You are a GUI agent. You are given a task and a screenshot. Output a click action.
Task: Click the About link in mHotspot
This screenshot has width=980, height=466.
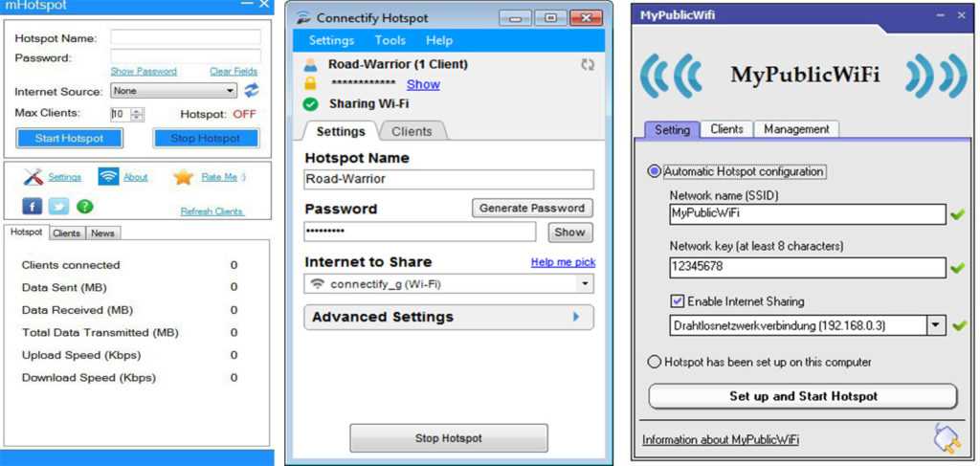coord(135,177)
